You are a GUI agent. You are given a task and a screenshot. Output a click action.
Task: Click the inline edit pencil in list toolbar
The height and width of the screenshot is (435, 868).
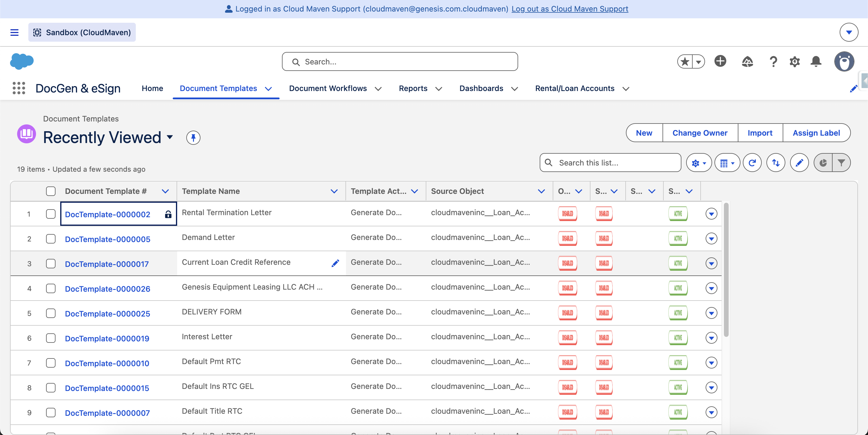(799, 163)
